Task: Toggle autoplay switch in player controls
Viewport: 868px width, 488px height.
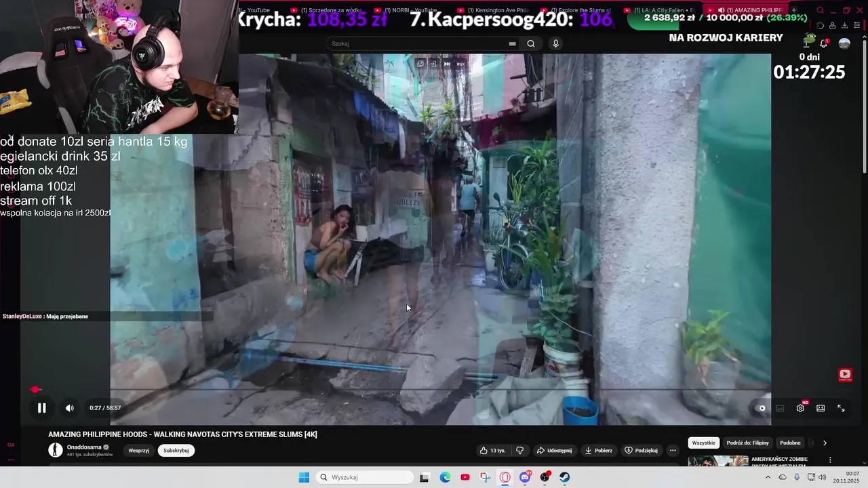Action: click(x=761, y=408)
